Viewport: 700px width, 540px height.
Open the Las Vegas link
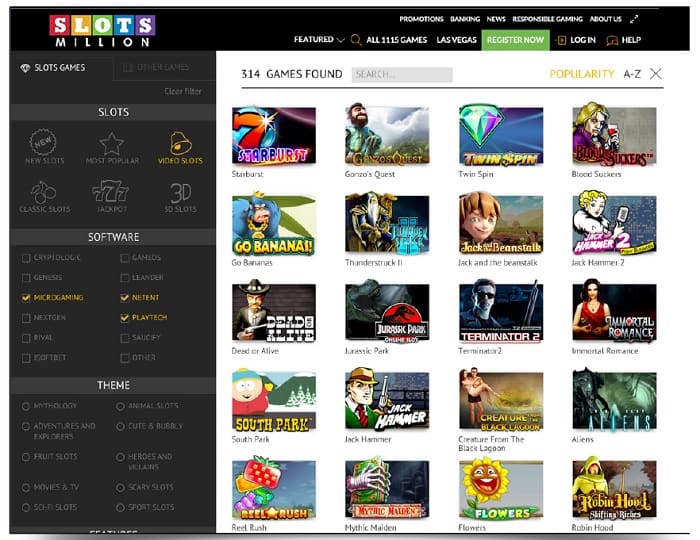(x=456, y=40)
